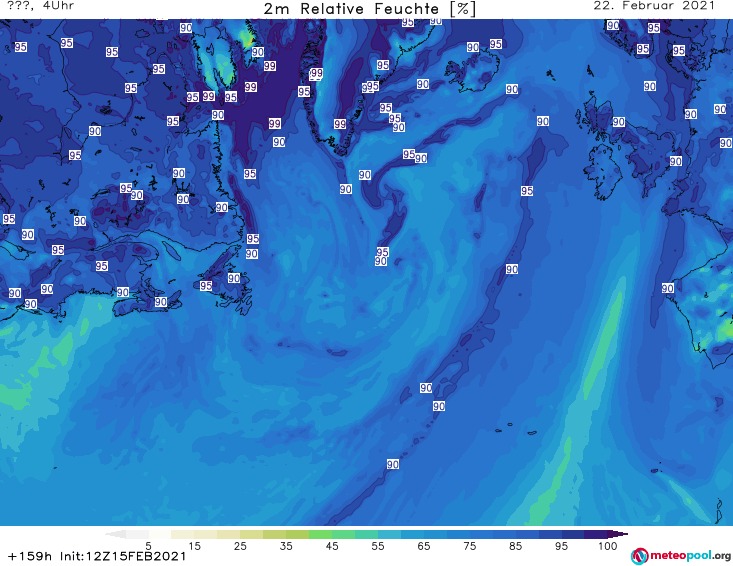Screen dimensions: 733x566
Task: Pick the dark purple colorbar segment above 100
Action: click(596, 534)
